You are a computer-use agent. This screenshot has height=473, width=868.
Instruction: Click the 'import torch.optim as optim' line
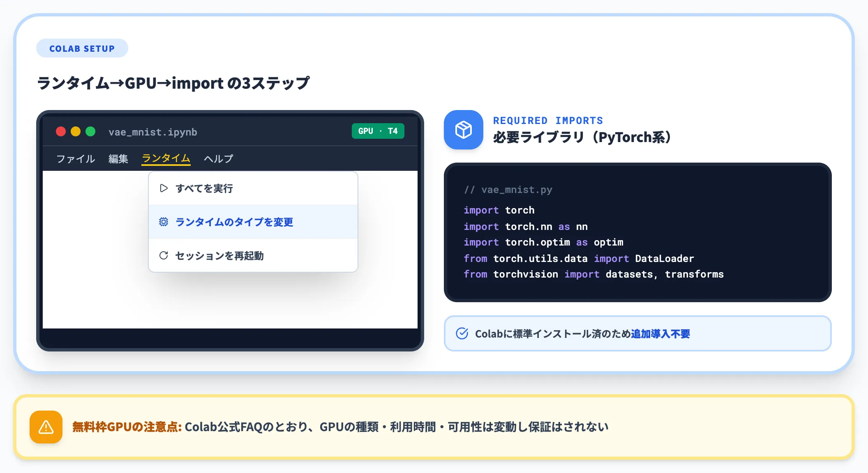[x=543, y=242]
